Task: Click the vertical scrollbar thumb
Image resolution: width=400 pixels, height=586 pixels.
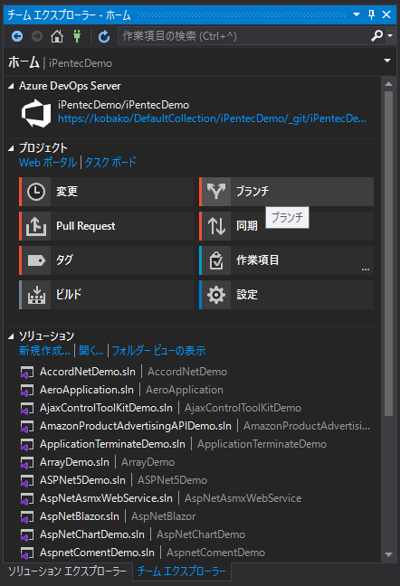Action: [388, 253]
